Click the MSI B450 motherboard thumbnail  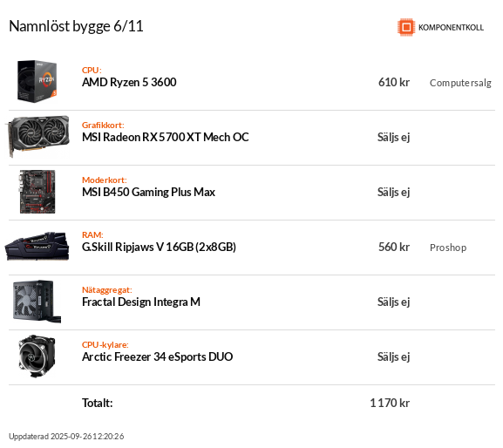[37, 192]
